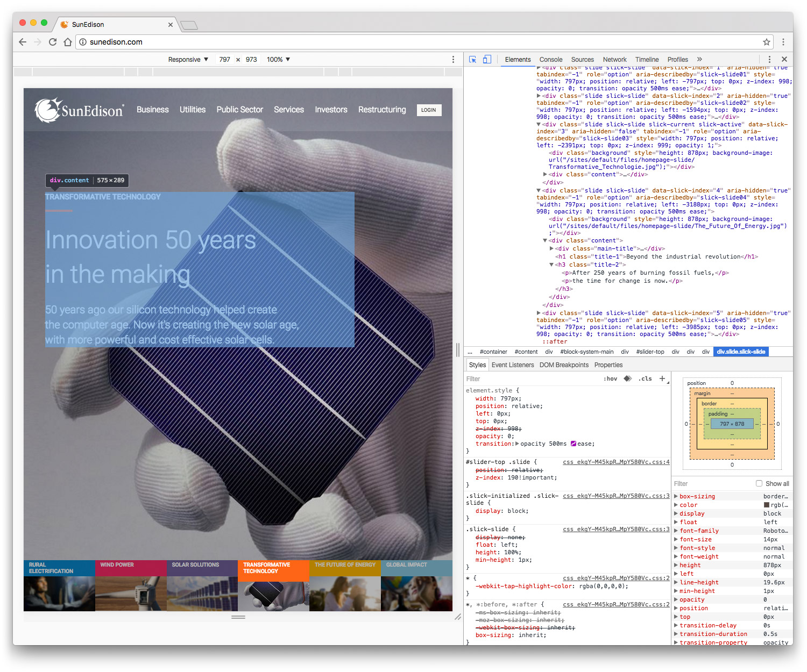Expand the box-sizing computed property

[676, 496]
